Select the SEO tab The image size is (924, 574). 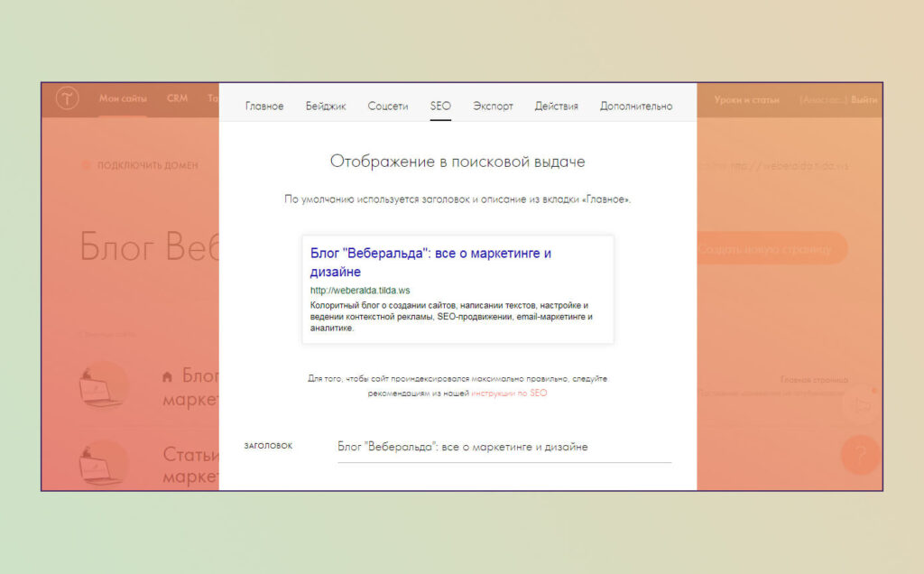pyautogui.click(x=440, y=106)
